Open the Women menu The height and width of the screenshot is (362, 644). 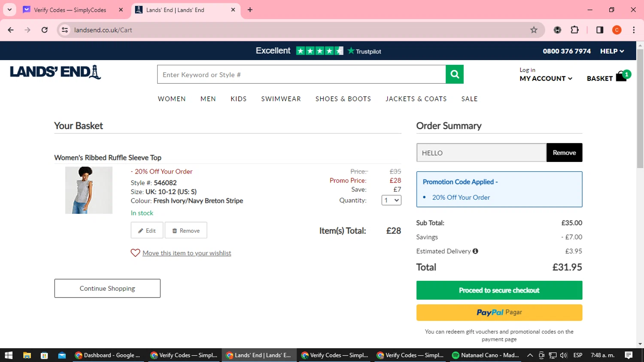[172, 99]
